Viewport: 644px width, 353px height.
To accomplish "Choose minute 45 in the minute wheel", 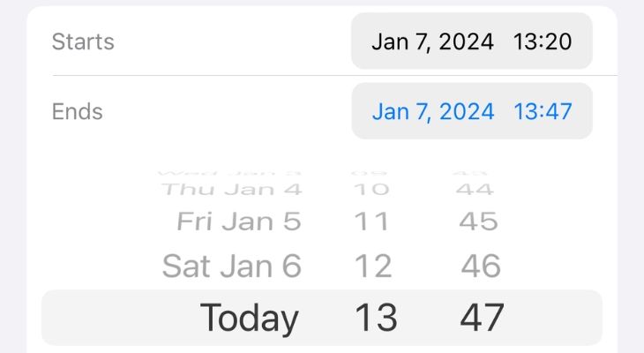I will pos(479,222).
